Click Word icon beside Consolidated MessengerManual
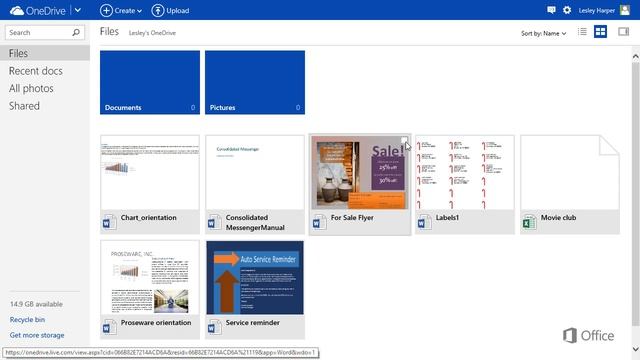Image resolution: width=640 pixels, height=360 pixels. click(214, 222)
